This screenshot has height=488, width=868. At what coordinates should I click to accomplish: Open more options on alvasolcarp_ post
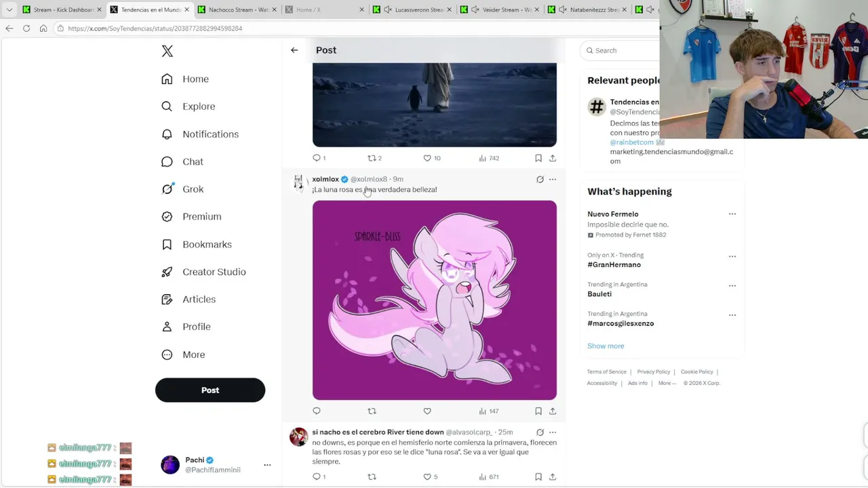553,432
